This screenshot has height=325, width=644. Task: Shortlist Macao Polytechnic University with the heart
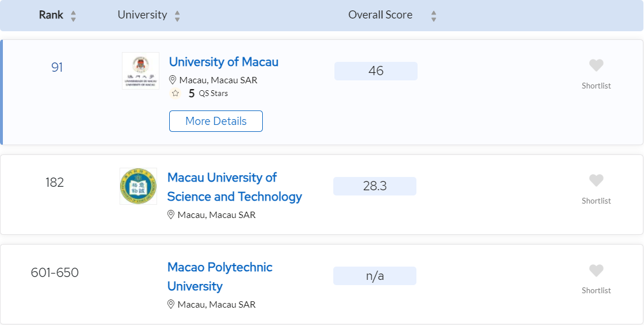tap(596, 270)
